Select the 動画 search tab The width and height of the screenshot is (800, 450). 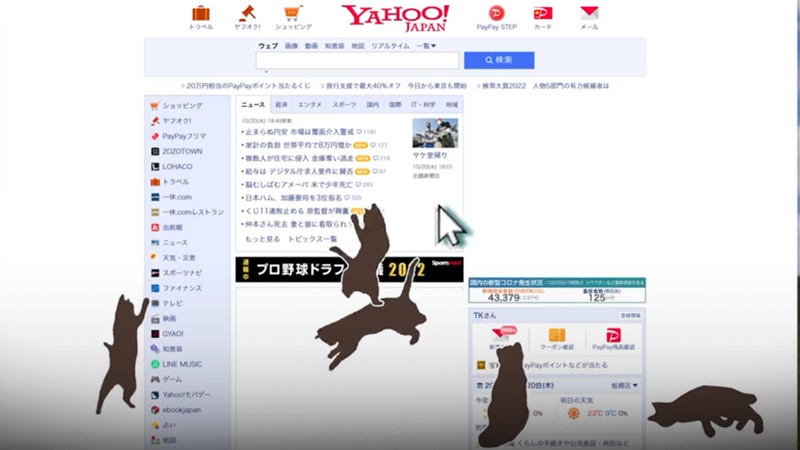tap(311, 46)
